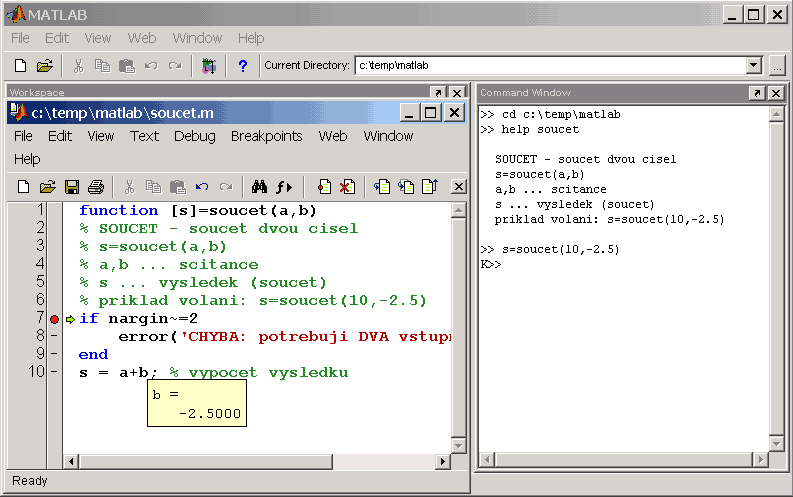Click Copy icon in main MATLAB toolbar
The height and width of the screenshot is (497, 793).
click(103, 66)
